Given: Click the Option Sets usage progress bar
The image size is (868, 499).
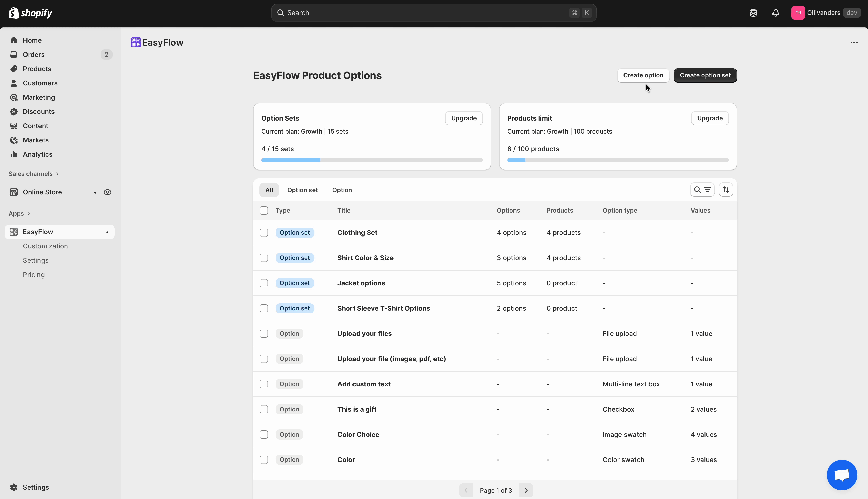Looking at the screenshot, I should [372, 160].
